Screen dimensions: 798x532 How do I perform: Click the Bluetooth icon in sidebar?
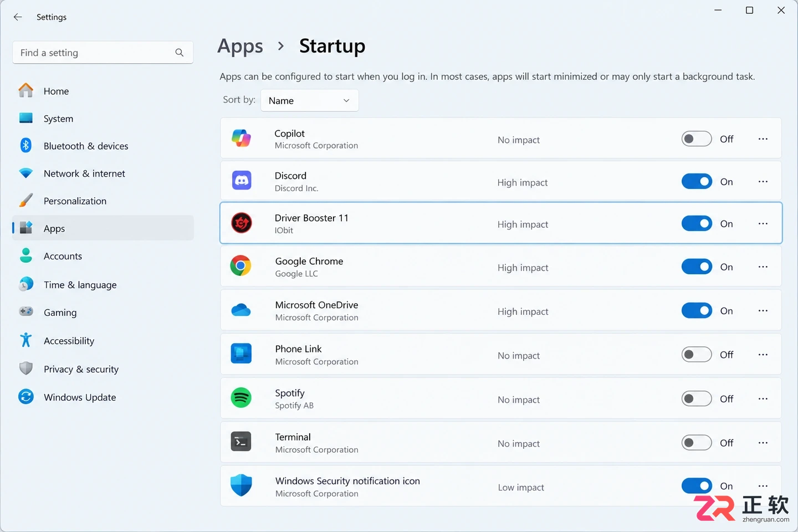click(x=26, y=145)
